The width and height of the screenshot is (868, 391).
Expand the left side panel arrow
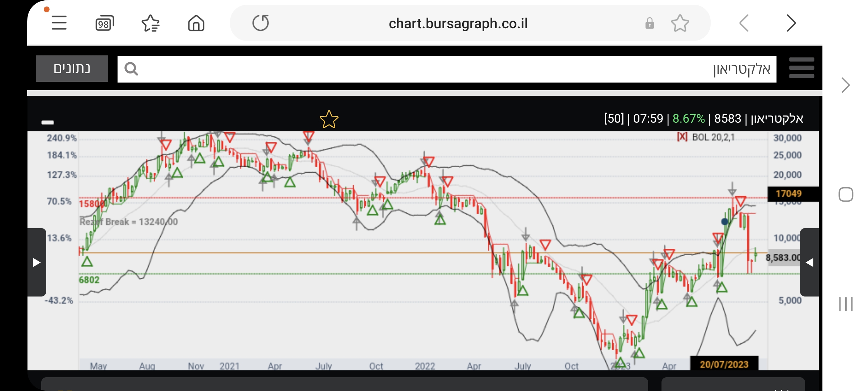(x=37, y=262)
